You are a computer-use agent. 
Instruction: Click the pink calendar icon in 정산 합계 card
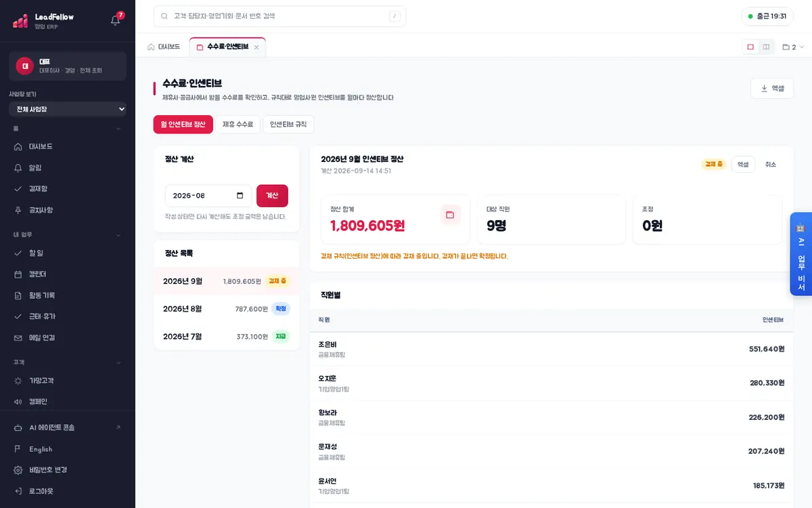(450, 215)
